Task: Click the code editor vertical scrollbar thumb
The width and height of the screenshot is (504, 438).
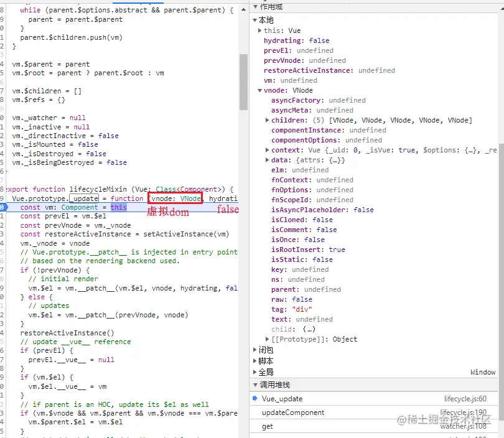Action: [x=244, y=82]
